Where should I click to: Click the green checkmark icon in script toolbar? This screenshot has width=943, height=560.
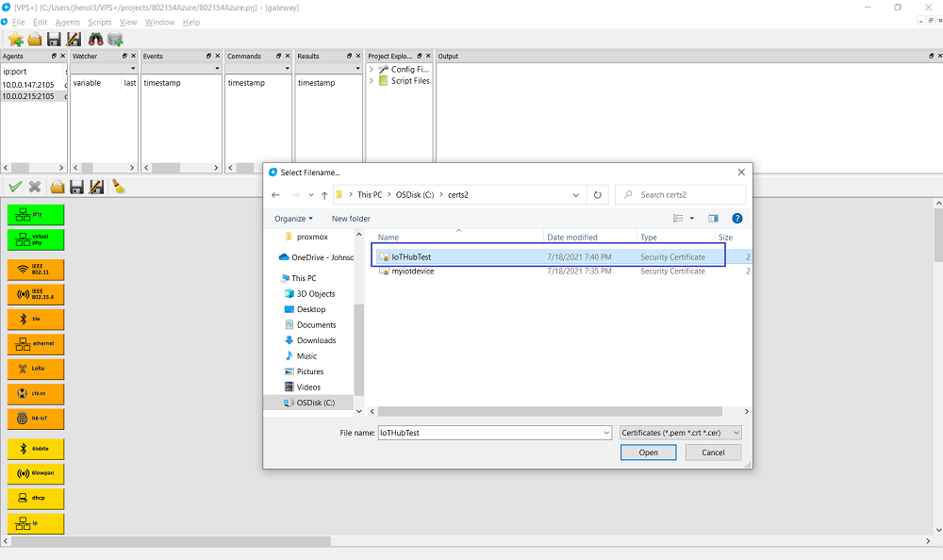(x=15, y=187)
